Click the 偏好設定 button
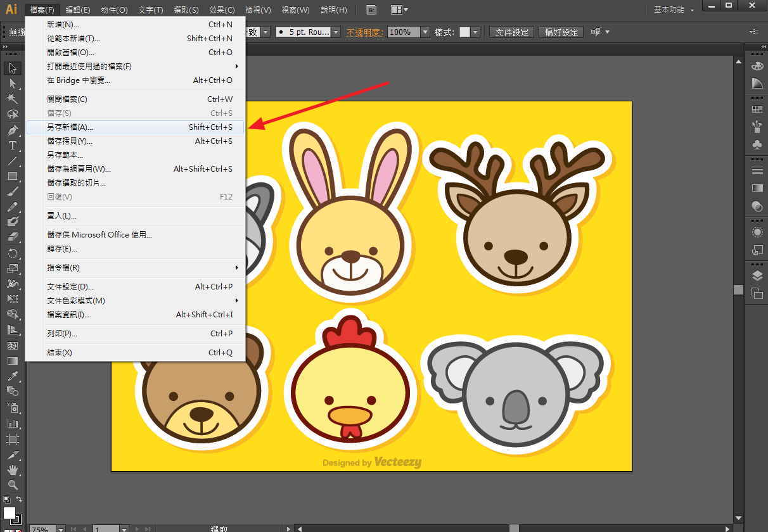This screenshot has height=532, width=768. coord(562,32)
